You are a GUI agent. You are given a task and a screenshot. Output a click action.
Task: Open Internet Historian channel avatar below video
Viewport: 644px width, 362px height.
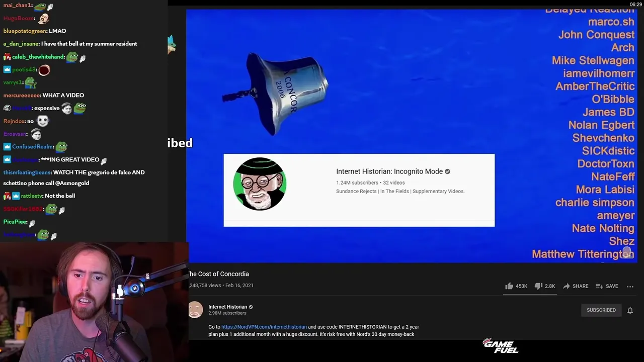(196, 310)
